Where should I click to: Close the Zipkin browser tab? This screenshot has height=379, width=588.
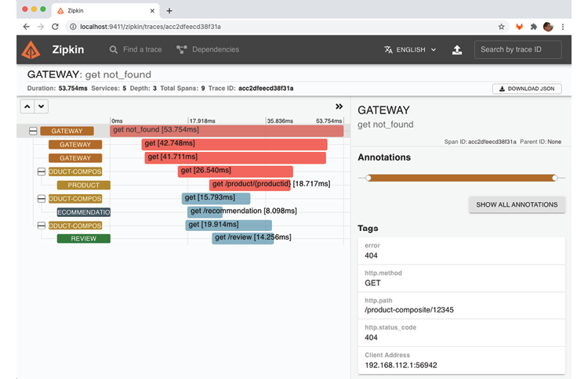coord(152,11)
